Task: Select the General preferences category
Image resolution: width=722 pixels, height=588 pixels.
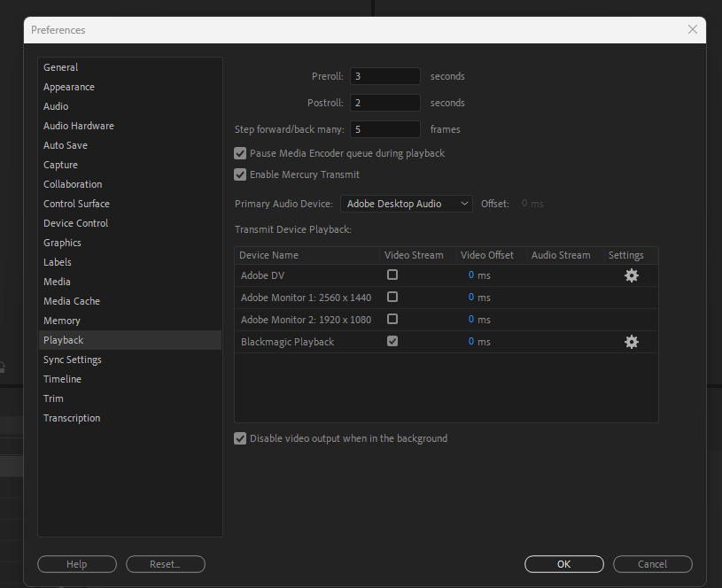Action: coord(60,66)
